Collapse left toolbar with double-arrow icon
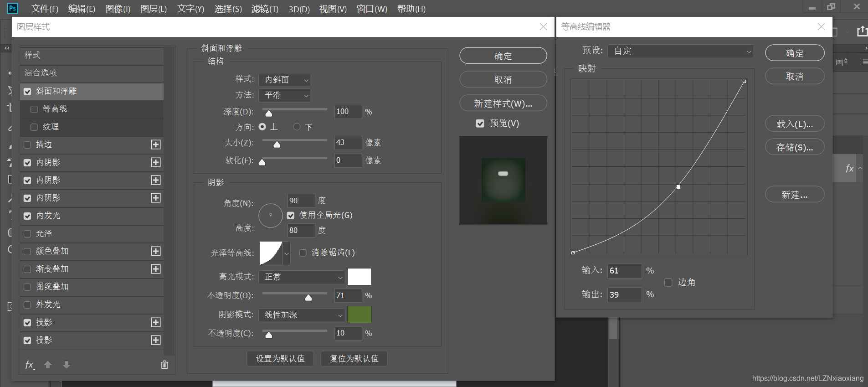The width and height of the screenshot is (868, 387). tap(7, 48)
